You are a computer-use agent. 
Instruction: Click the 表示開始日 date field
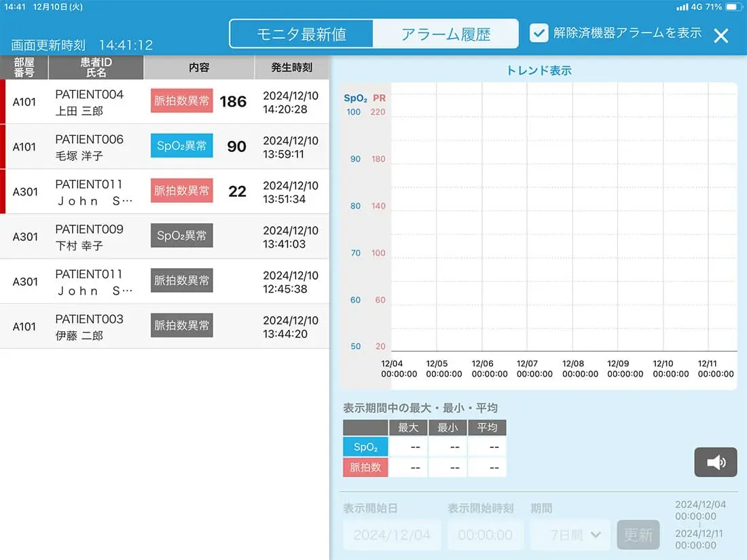(392, 535)
